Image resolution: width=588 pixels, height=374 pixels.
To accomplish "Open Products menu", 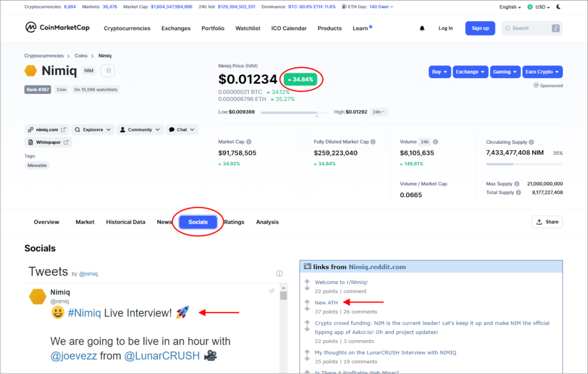I will pos(330,28).
